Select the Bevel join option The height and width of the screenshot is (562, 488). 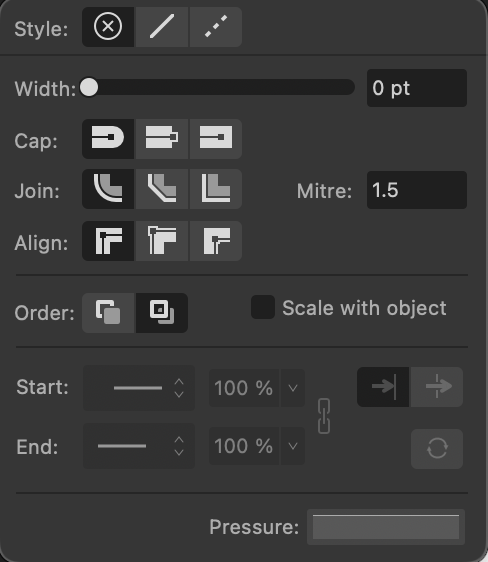coord(162,189)
